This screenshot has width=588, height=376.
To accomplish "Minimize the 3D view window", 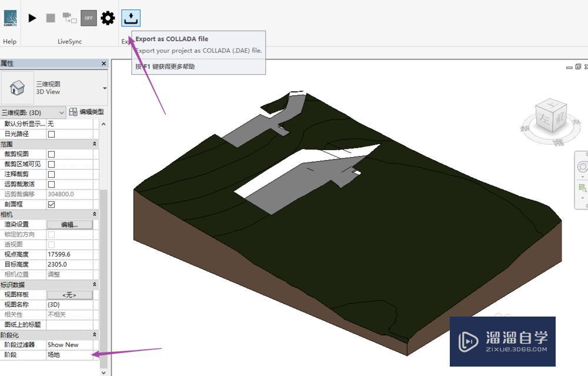I will pos(569,67).
